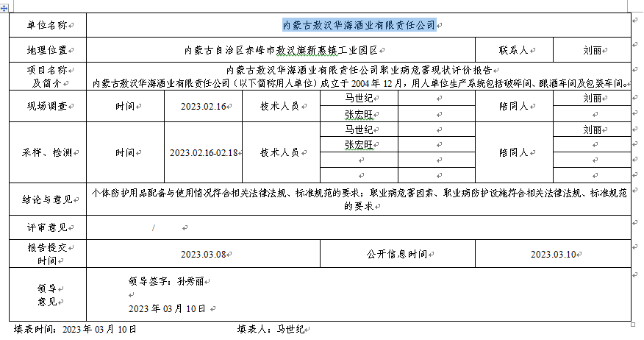Click the 结论与意见 label cell
The image size is (644, 340).
(47, 199)
